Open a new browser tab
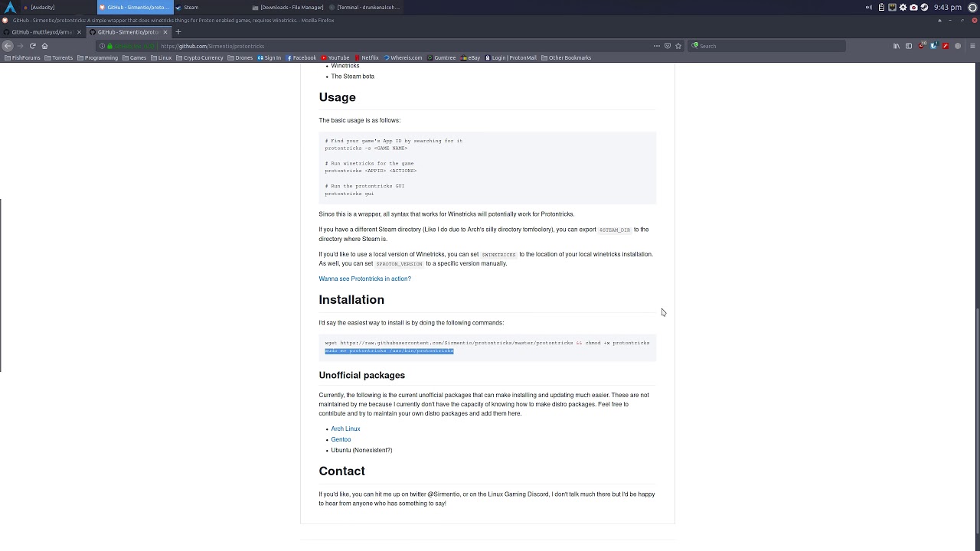Viewport: 980px width, 551px height. 178,32
